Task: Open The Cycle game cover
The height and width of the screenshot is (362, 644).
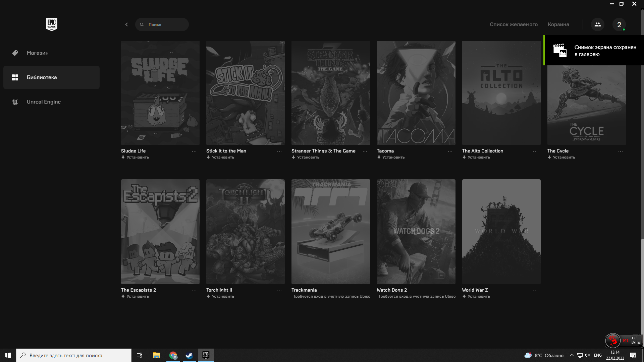Action: point(586,105)
